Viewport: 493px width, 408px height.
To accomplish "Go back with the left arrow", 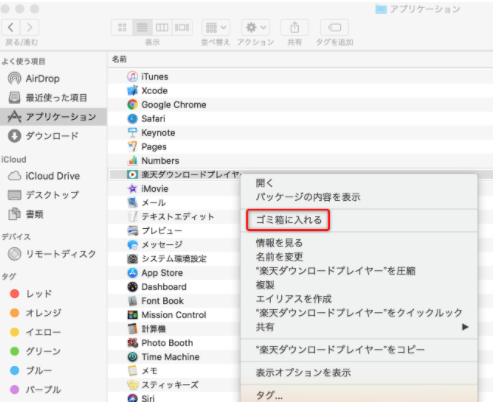I will (11, 27).
